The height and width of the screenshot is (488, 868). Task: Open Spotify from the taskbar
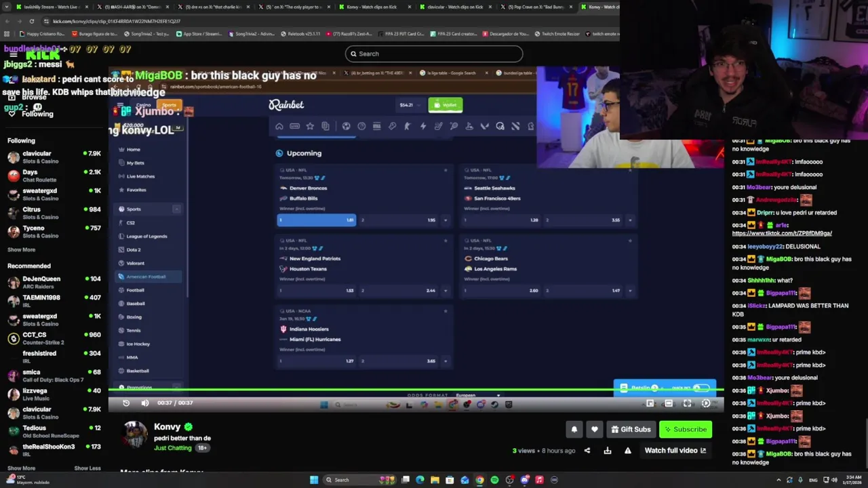click(x=494, y=480)
